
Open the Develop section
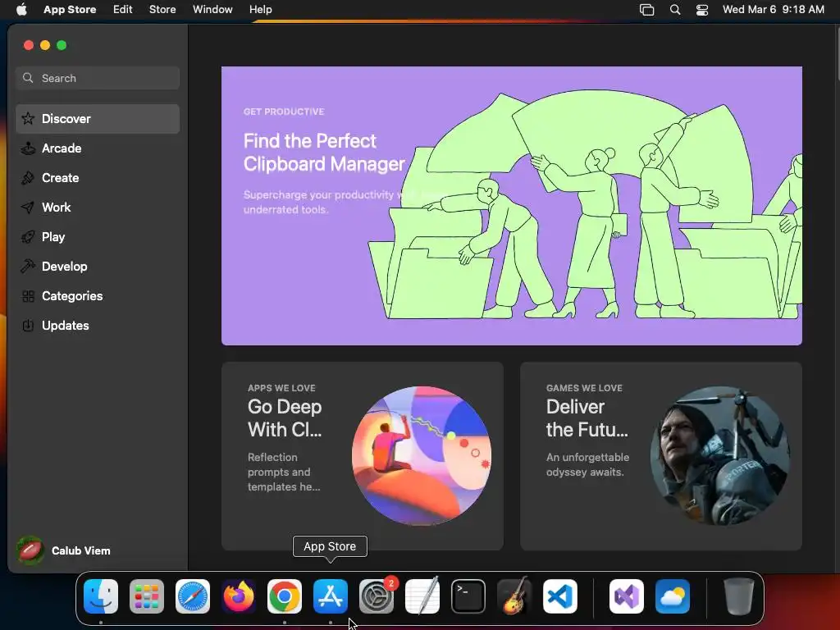pos(98,267)
